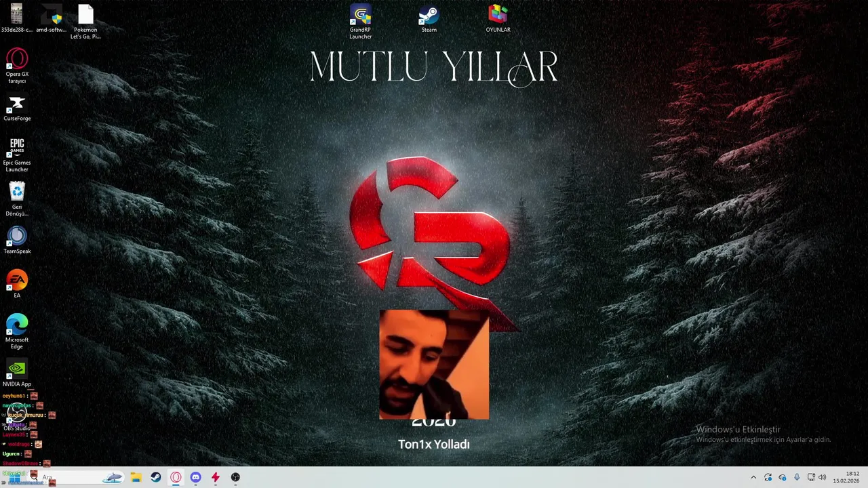Switch to Opera GX on the taskbar
The image size is (868, 488).
coord(176,478)
